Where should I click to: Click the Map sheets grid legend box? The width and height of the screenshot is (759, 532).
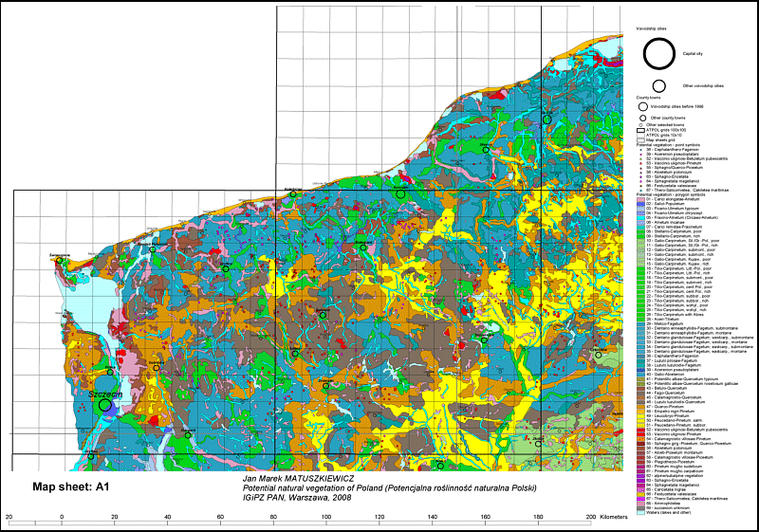click(641, 140)
